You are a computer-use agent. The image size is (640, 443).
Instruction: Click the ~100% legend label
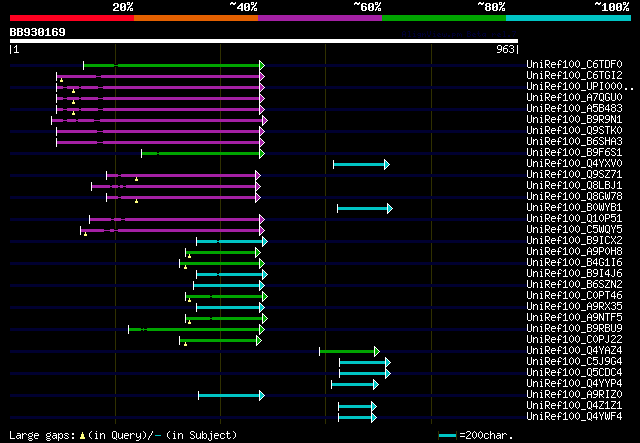pos(612,7)
